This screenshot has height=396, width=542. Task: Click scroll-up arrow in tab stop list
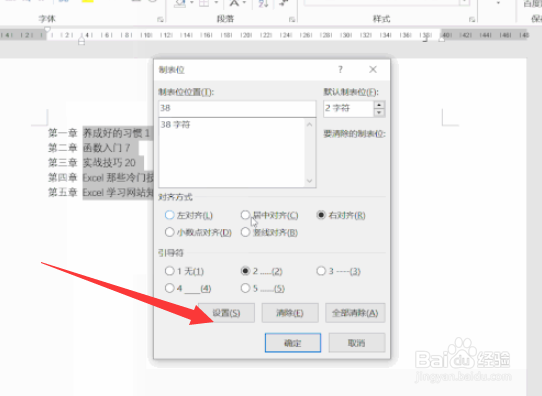tap(309, 124)
